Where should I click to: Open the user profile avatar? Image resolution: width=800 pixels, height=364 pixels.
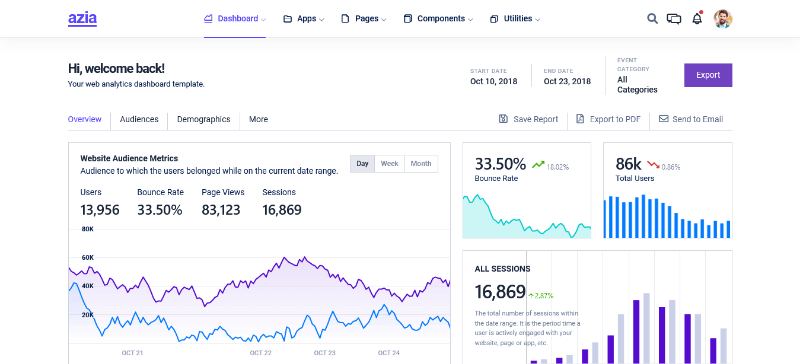723,19
